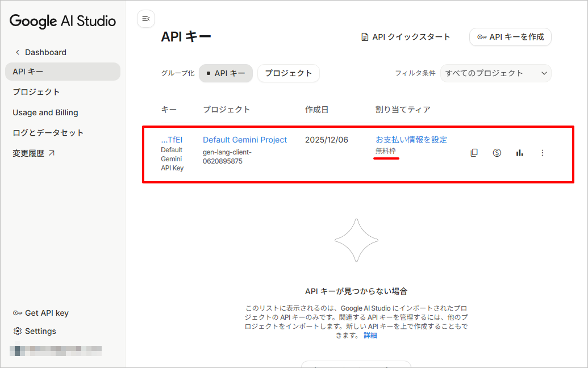The height and width of the screenshot is (368, 588).
Task: Collapse the sidebar with the toggle icon
Action: click(146, 19)
